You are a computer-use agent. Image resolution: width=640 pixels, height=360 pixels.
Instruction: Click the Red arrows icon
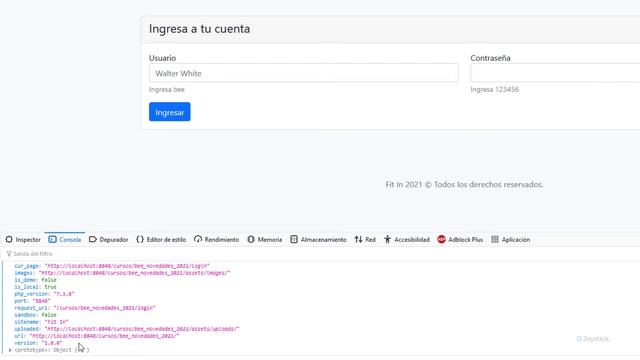coord(358,240)
